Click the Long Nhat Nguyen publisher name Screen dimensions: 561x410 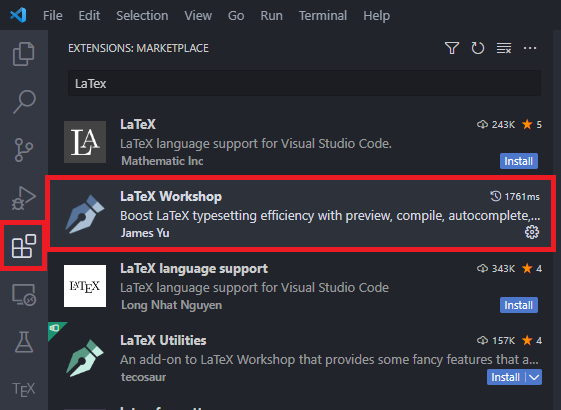(x=171, y=305)
